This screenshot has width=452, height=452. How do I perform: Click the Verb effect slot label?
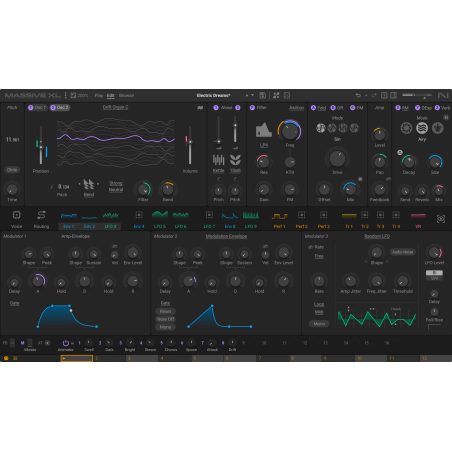coord(446,108)
